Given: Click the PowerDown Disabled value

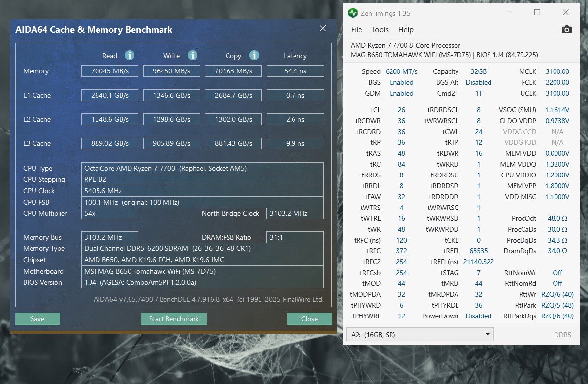Looking at the screenshot, I should point(479,316).
